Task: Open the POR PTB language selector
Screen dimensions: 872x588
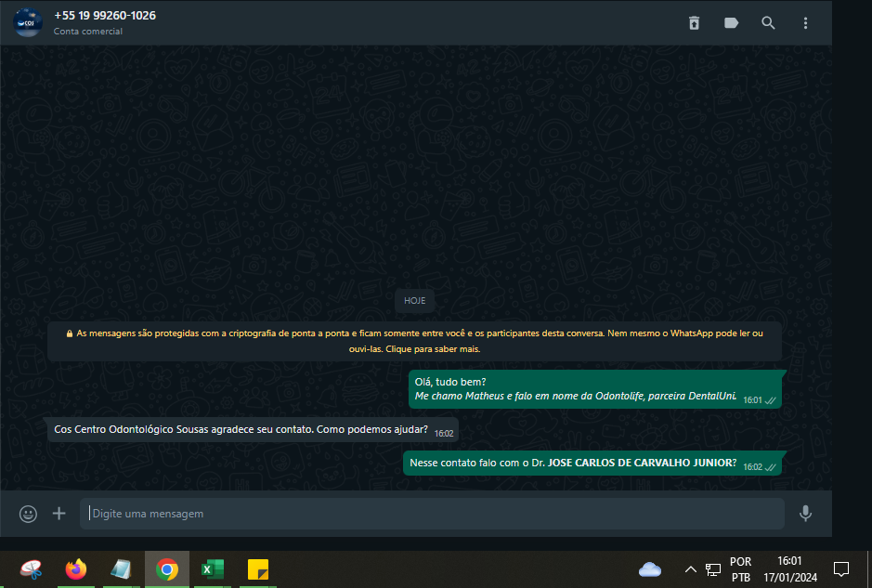Action: pyautogui.click(x=741, y=569)
